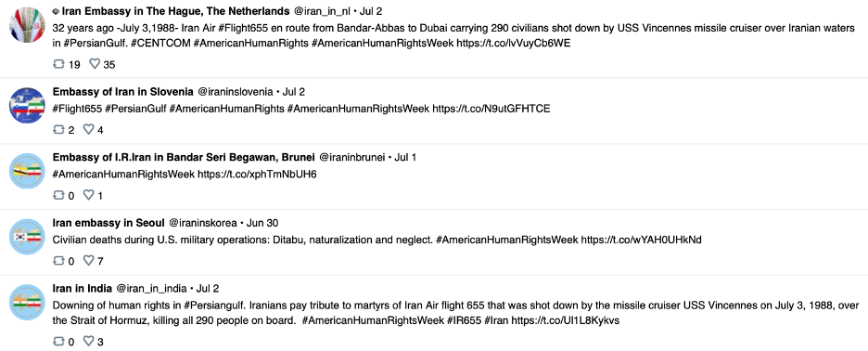Open the link https://t.co/N9utGFHTCE
The width and height of the screenshot is (868, 351).
[x=491, y=109]
